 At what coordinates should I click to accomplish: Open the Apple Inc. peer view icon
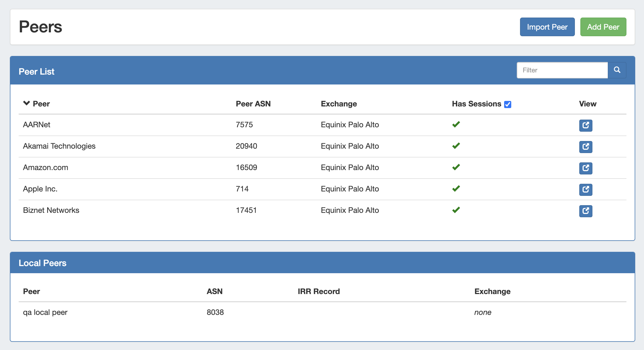[586, 190]
